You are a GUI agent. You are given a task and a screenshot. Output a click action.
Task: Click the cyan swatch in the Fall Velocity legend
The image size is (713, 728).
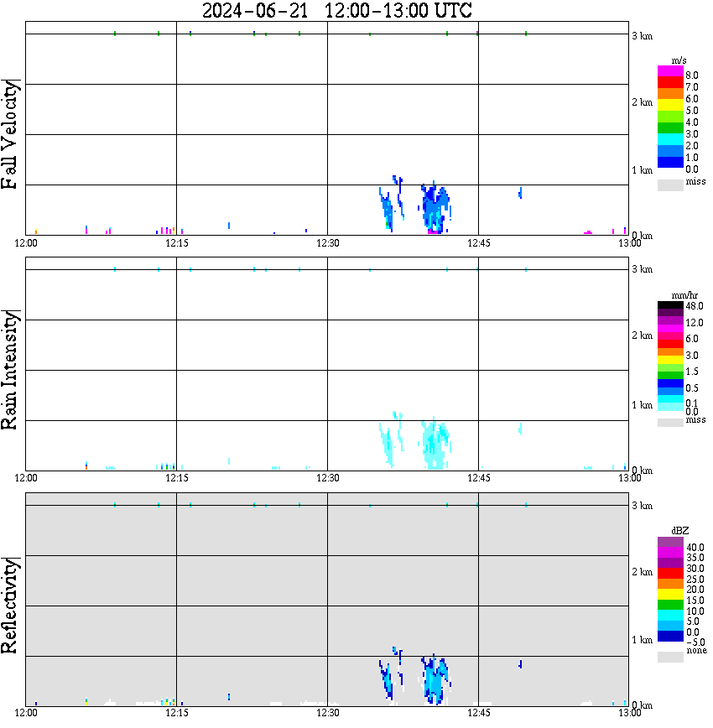670,139
